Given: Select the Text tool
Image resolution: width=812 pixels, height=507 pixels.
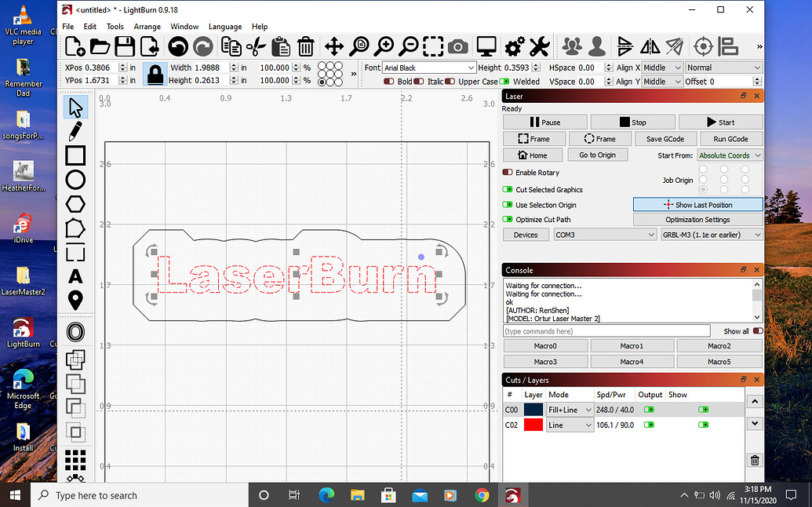Looking at the screenshot, I should [75, 276].
